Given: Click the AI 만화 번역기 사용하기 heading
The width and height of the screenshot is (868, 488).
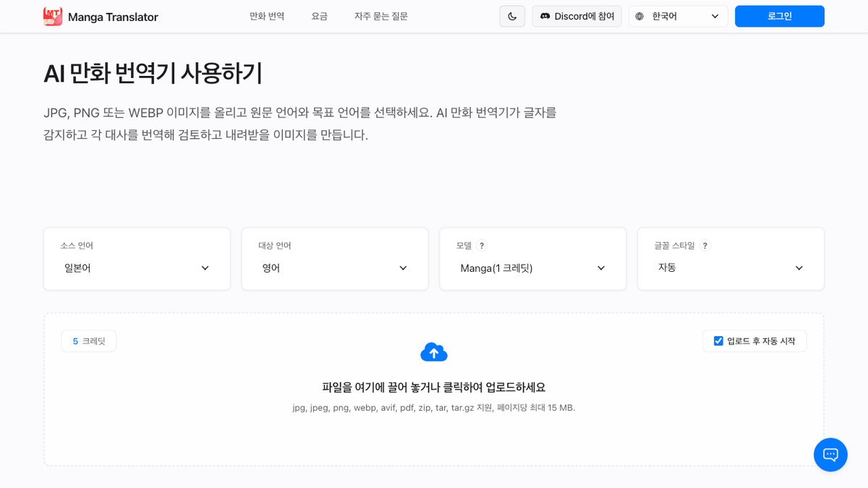Looking at the screenshot, I should tap(153, 73).
